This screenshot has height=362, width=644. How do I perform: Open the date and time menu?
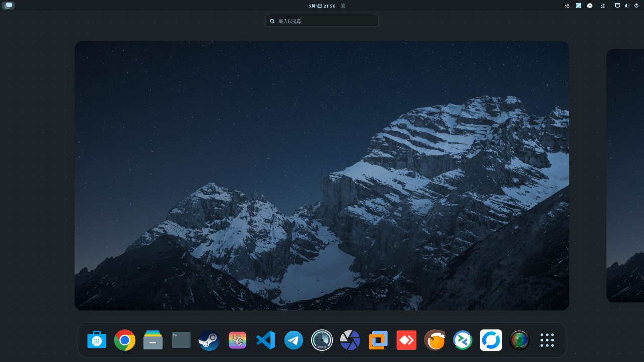322,6
